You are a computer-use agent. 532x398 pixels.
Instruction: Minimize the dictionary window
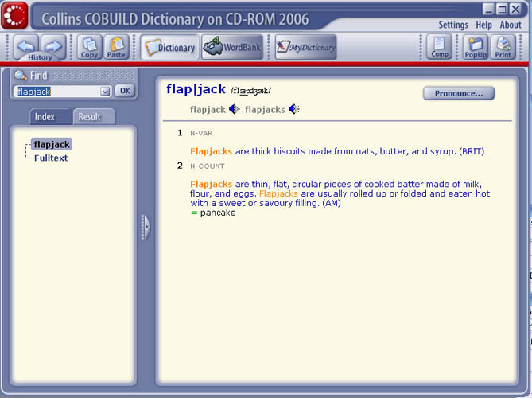(x=488, y=10)
